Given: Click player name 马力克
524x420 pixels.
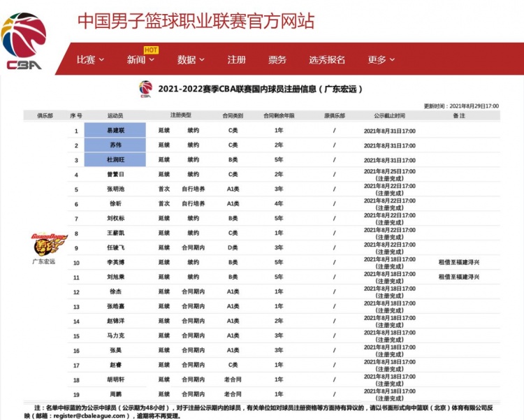Looking at the screenshot, I should click(x=115, y=335).
